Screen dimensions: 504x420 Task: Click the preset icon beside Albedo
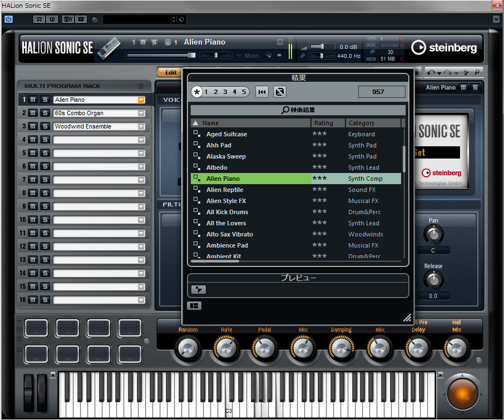tap(197, 167)
